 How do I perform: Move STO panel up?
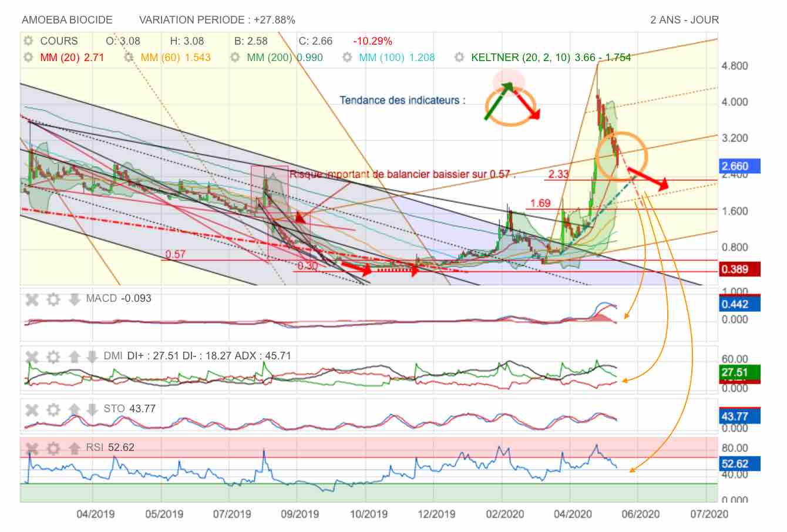tap(74, 409)
